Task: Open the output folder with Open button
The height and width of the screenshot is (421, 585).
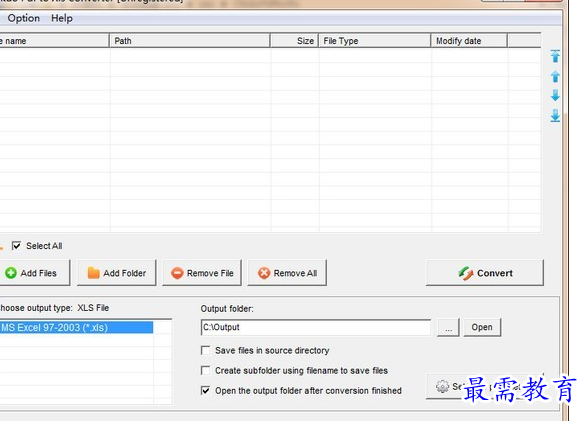Action: coord(482,327)
